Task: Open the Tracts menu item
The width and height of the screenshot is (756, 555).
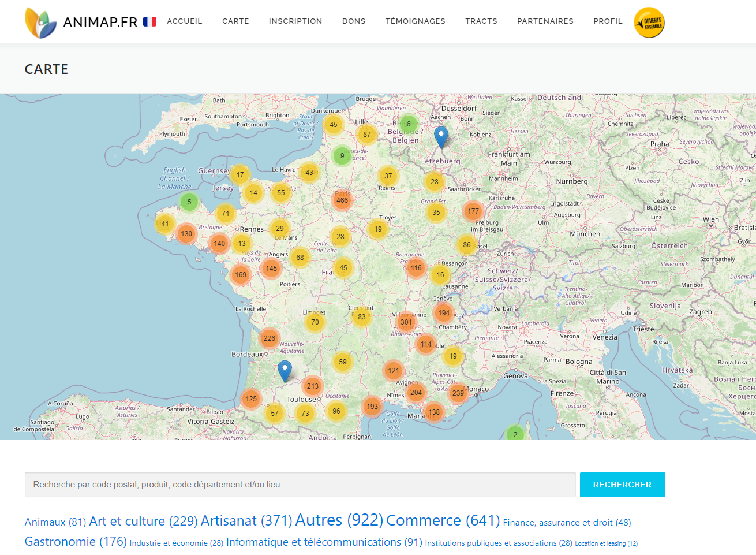Action: pyautogui.click(x=481, y=21)
